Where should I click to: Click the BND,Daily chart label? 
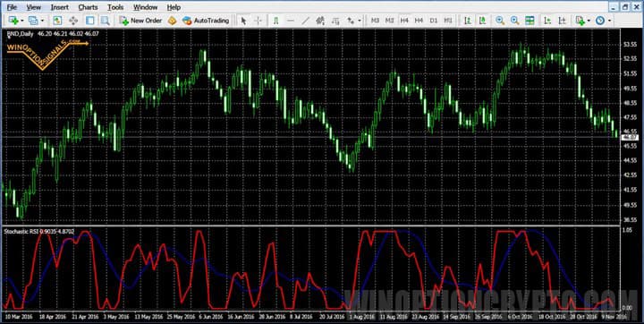20,34
